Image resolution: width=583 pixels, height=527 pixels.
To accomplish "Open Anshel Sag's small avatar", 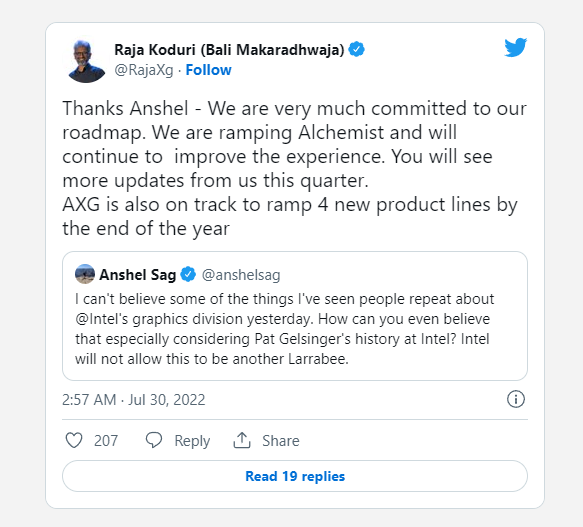I will [85, 274].
